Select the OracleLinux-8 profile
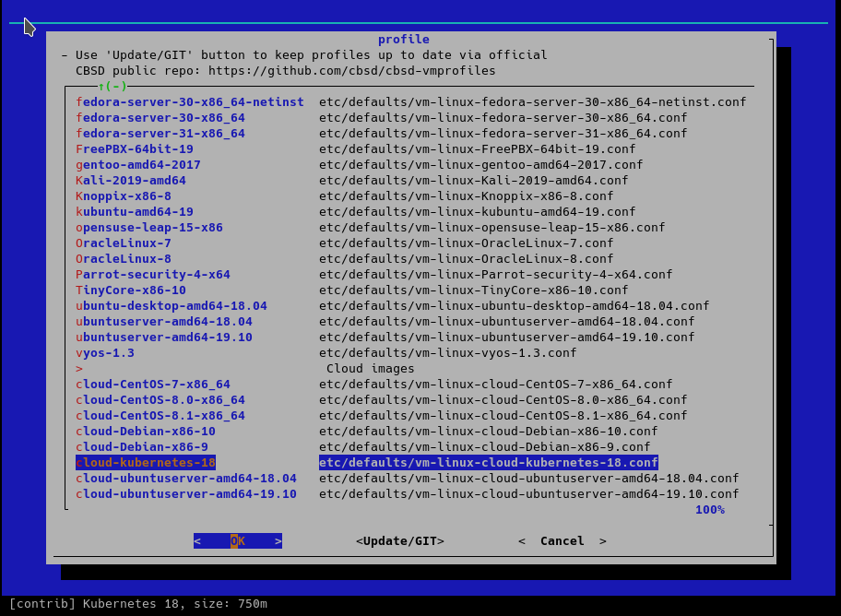841x616 pixels. pyautogui.click(x=124, y=258)
